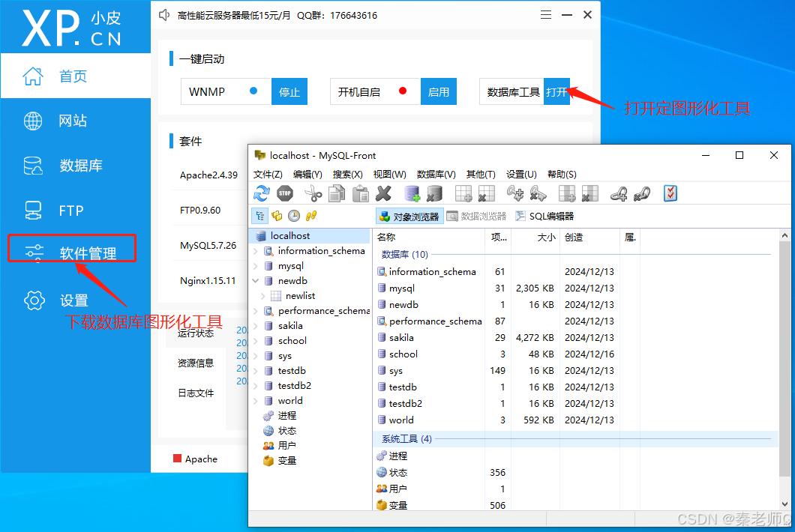Image resolution: width=795 pixels, height=532 pixels.
Task: Click 名称 column header
Action: point(429,237)
